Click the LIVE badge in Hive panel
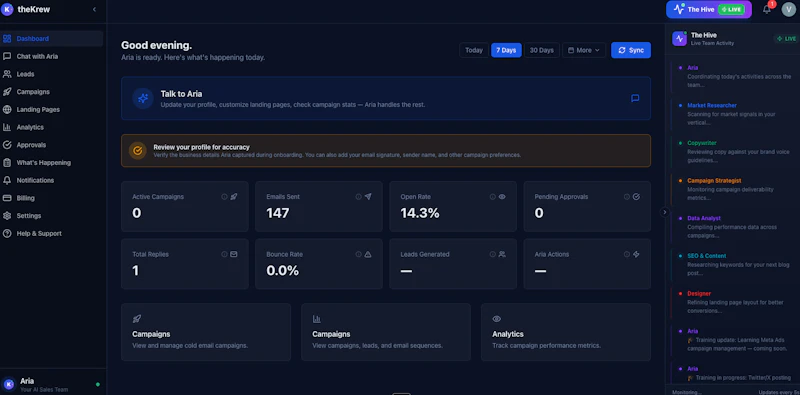 [x=786, y=39]
